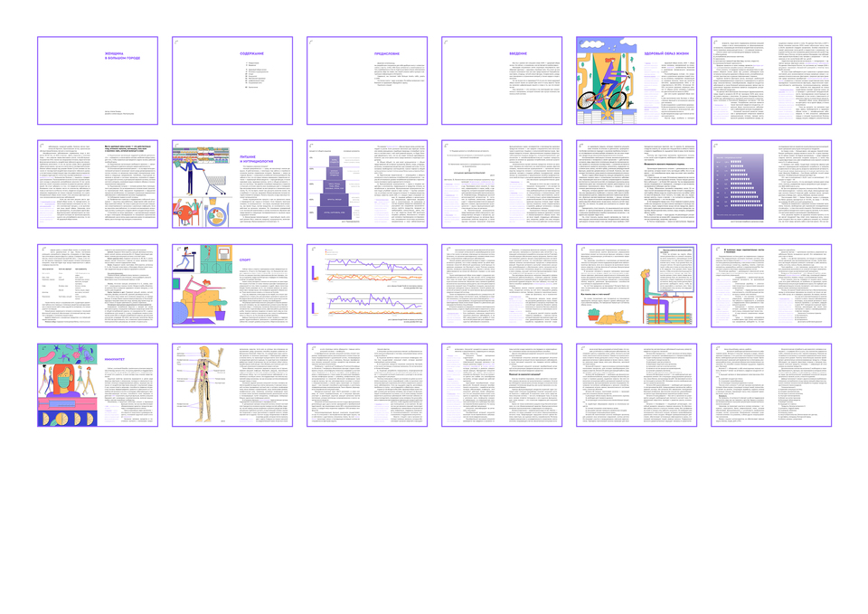Select the spread with the line graphs
868x614 pixels.
(x=367, y=286)
